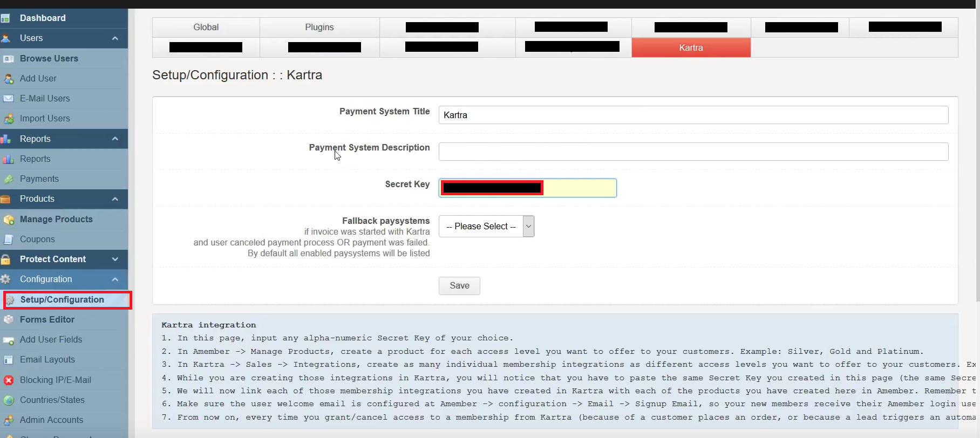The height and width of the screenshot is (438, 980).
Task: Open Blocking IP/E-Mail page
Action: click(x=56, y=380)
